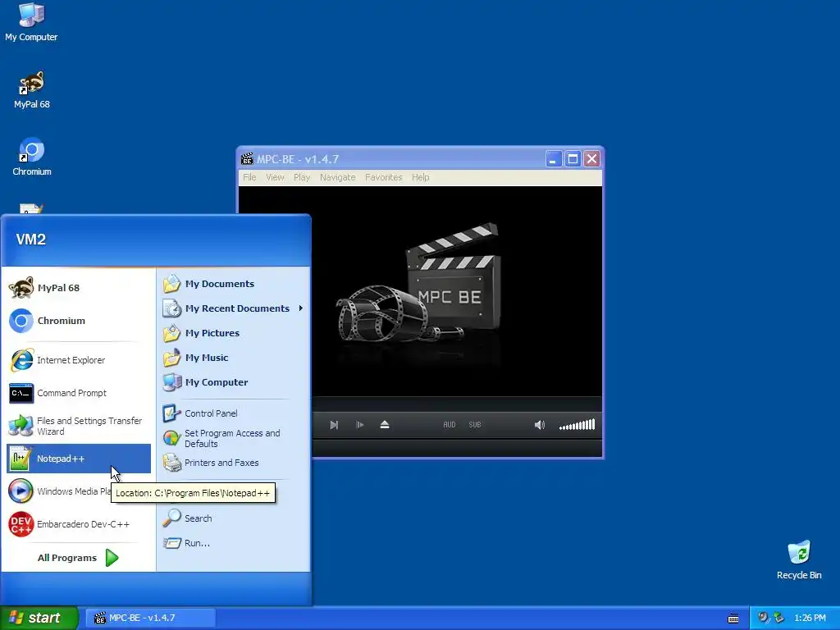840x630 pixels.
Task: Adjust the MPC-BE volume slider bars
Action: 577,425
